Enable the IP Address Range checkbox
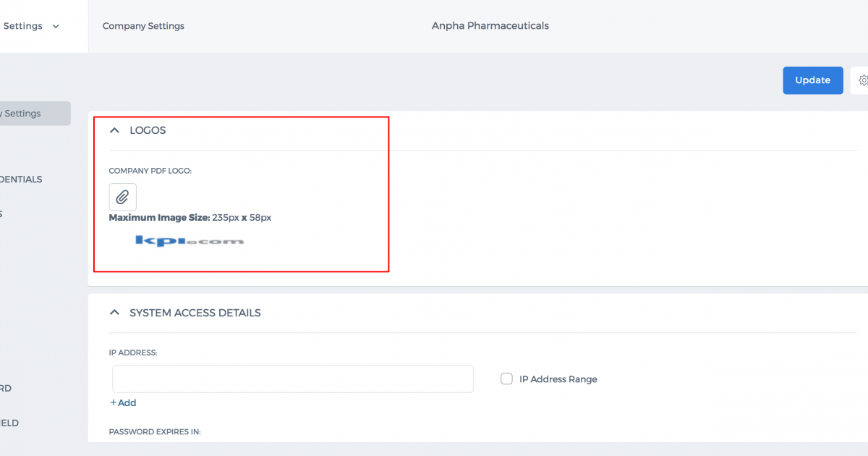The height and width of the screenshot is (456, 868). click(507, 379)
